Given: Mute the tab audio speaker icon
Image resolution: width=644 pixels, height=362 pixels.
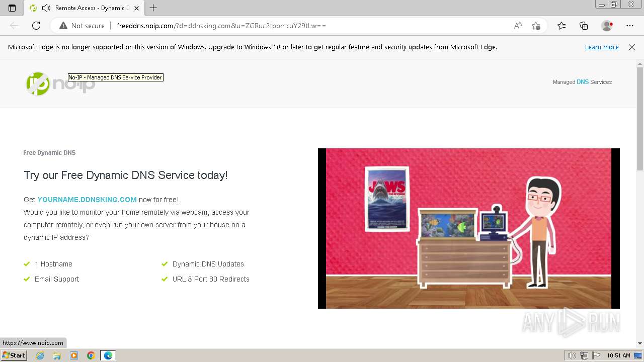Looking at the screenshot, I should [x=46, y=8].
